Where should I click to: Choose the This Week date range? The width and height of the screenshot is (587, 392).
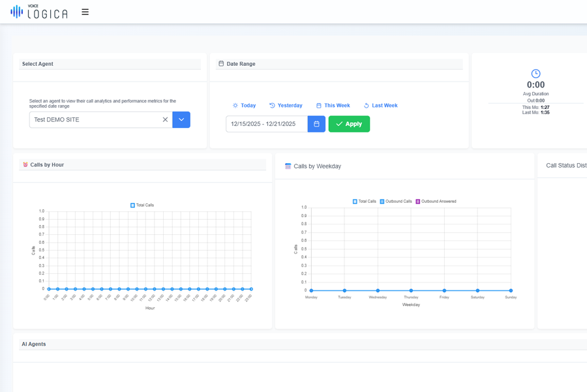click(x=333, y=106)
